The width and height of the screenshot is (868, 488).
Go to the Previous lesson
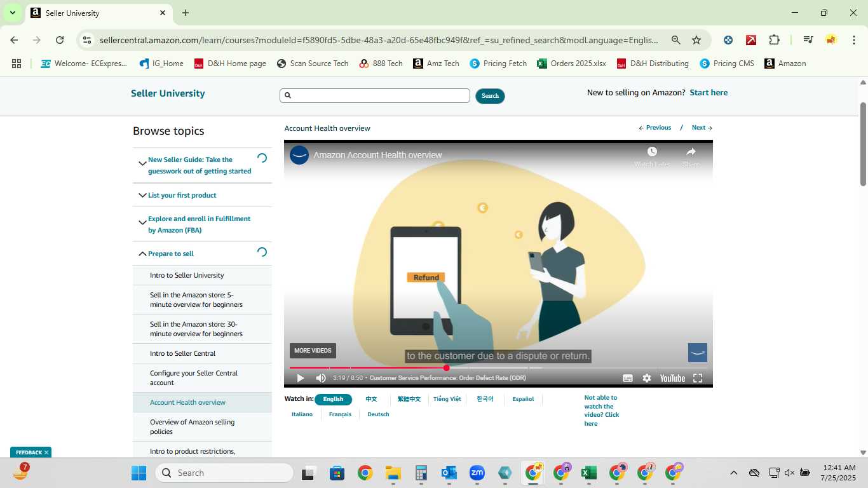coord(655,128)
